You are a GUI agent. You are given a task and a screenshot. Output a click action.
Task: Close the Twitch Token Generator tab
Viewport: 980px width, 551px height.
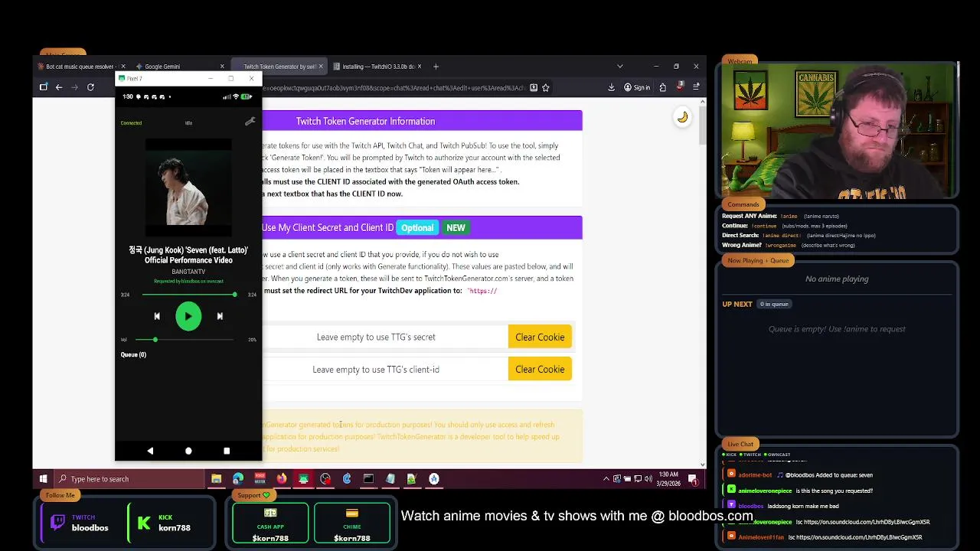click(321, 67)
